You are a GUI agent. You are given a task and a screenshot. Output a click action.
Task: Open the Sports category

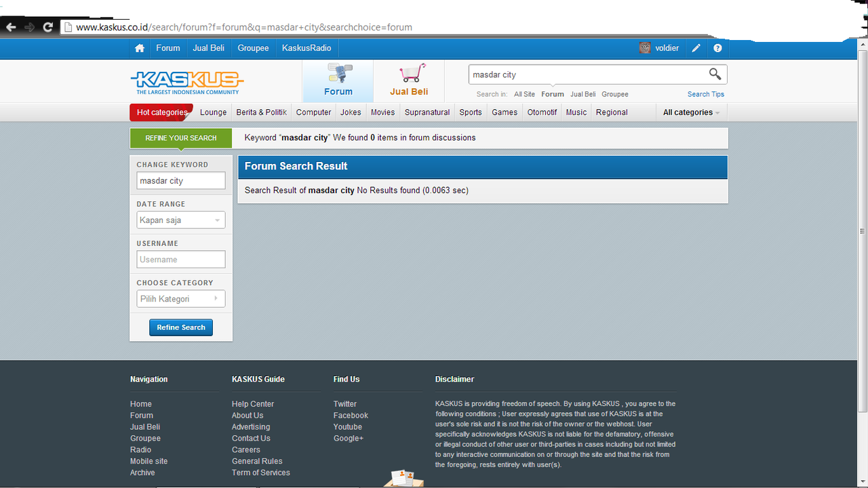coord(471,113)
